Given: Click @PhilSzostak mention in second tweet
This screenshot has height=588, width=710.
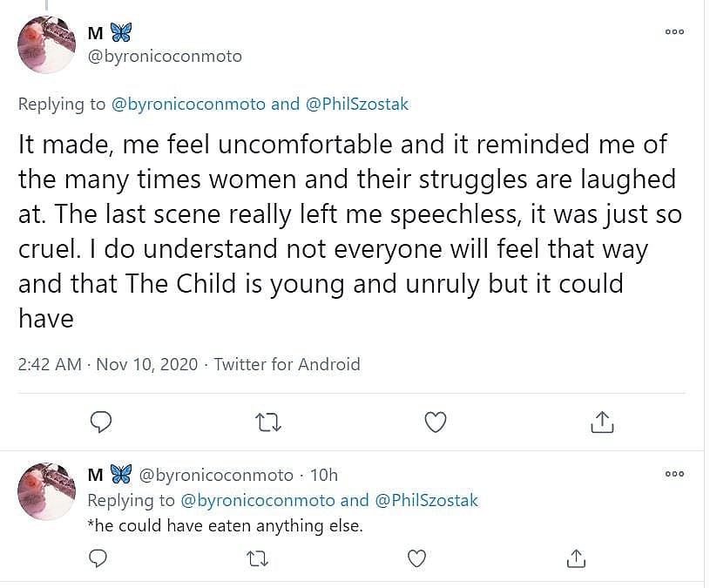Looking at the screenshot, I should pyautogui.click(x=426, y=501).
